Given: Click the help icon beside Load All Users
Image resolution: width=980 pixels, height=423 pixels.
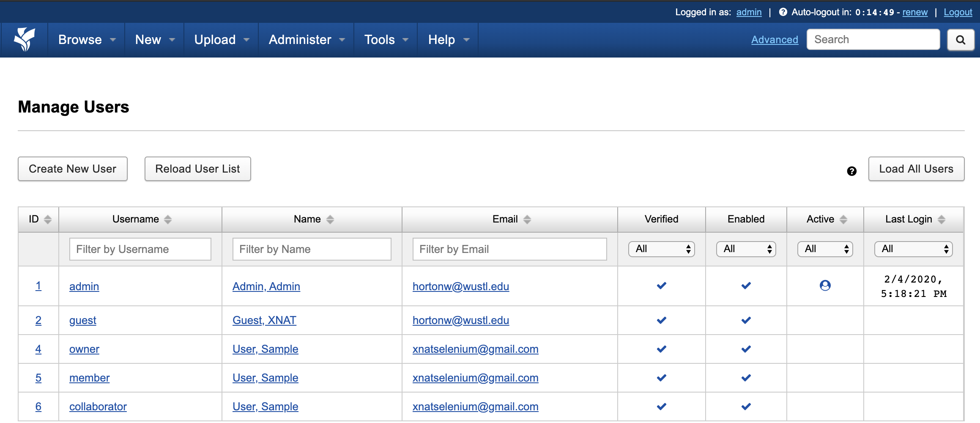Looking at the screenshot, I should click(851, 171).
